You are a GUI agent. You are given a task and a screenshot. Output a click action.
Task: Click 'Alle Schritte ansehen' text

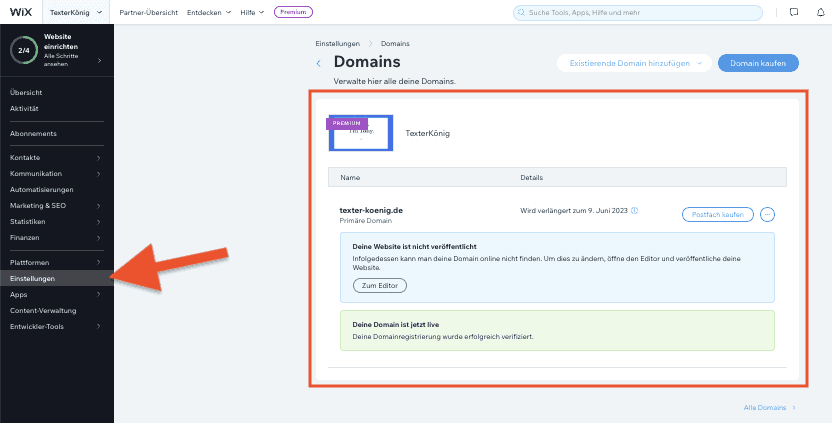click(62, 60)
